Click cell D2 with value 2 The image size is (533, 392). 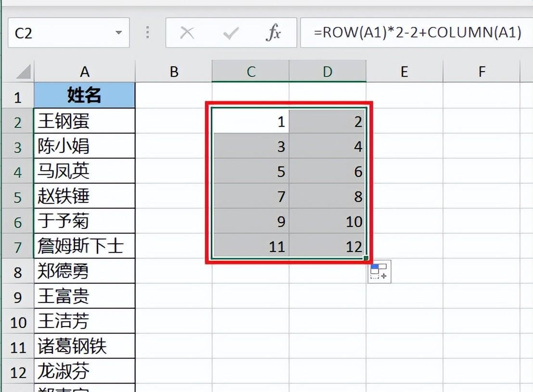(328, 121)
